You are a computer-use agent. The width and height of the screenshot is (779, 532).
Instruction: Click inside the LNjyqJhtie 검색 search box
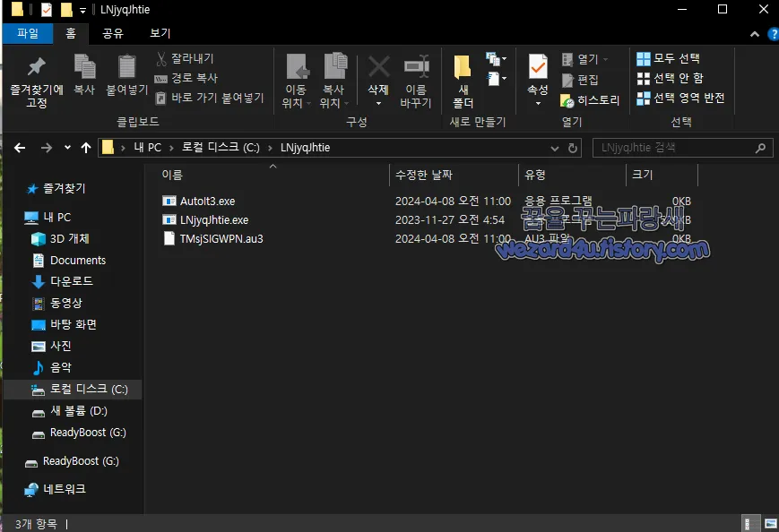click(x=681, y=147)
